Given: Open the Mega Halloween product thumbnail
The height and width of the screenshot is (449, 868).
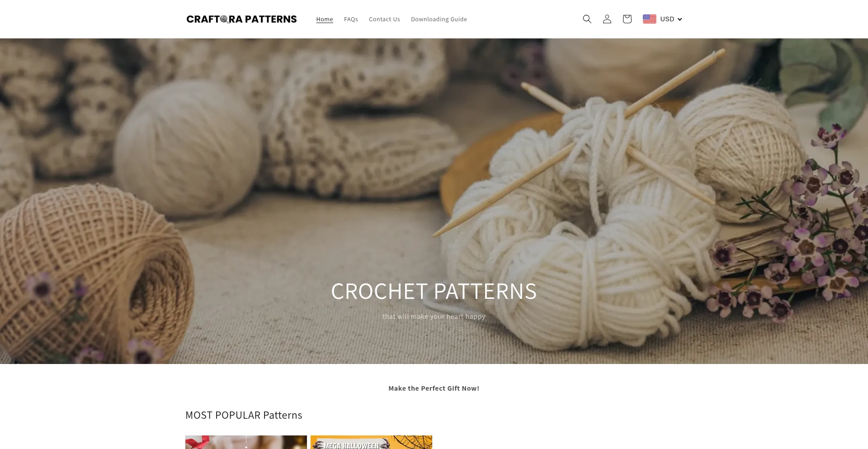Looking at the screenshot, I should coord(371,442).
